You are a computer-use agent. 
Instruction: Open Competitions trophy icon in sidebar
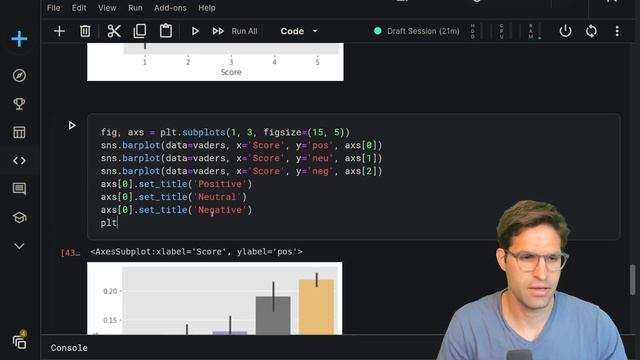pos(19,104)
